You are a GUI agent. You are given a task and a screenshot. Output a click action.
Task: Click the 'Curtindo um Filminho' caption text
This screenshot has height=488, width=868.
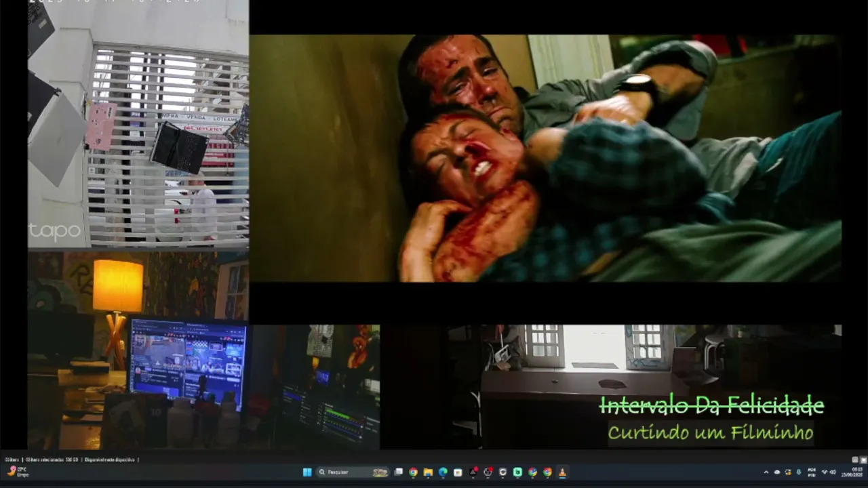click(710, 432)
